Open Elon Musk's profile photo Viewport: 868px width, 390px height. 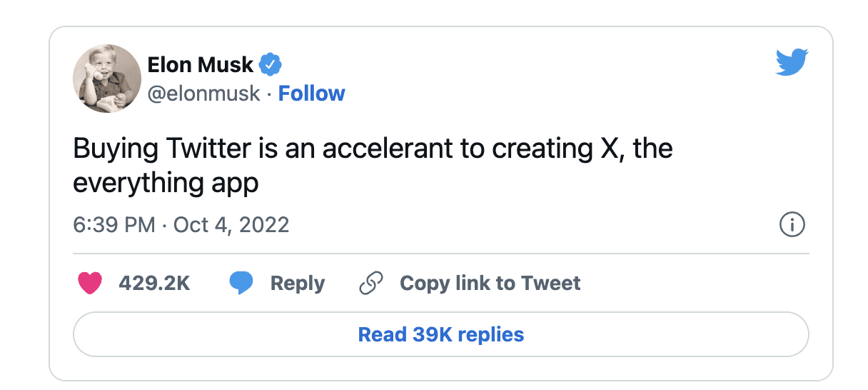point(107,79)
